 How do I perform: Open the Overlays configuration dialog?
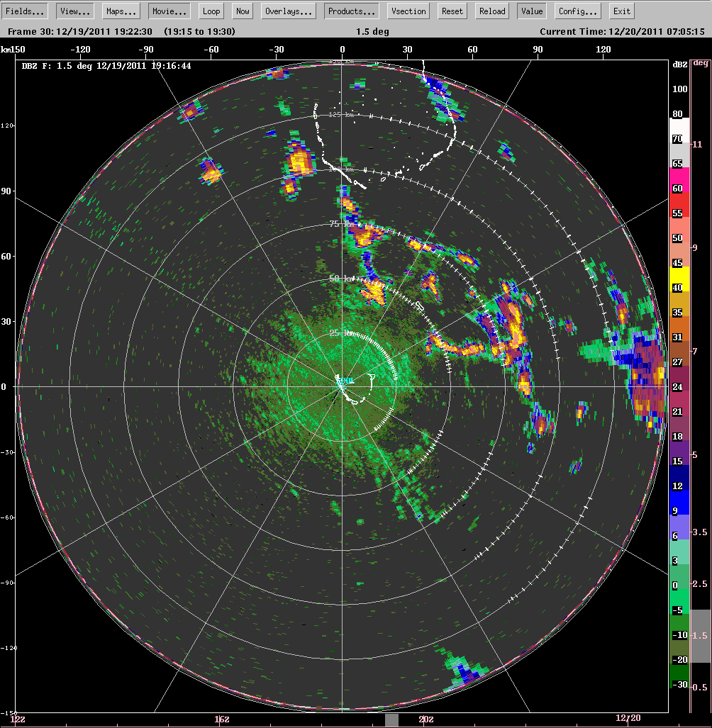(x=288, y=11)
